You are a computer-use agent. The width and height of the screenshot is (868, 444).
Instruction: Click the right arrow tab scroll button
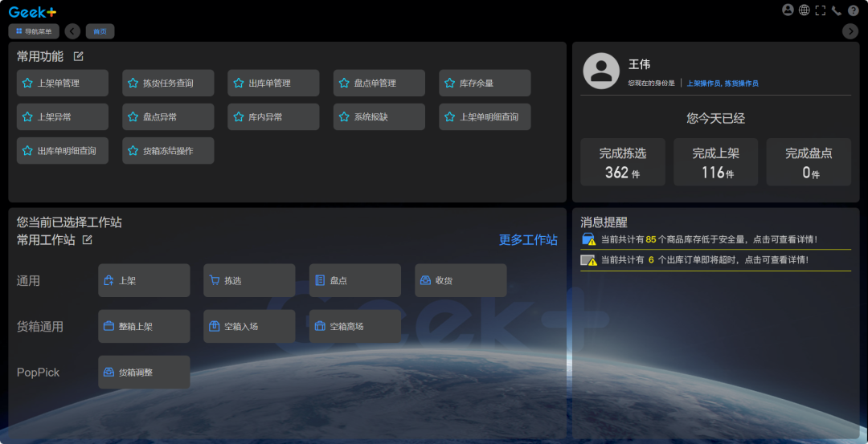pyautogui.click(x=850, y=31)
